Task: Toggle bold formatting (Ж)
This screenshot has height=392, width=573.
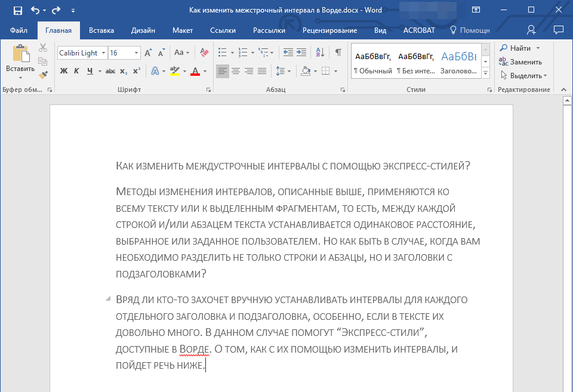Action: coord(64,71)
